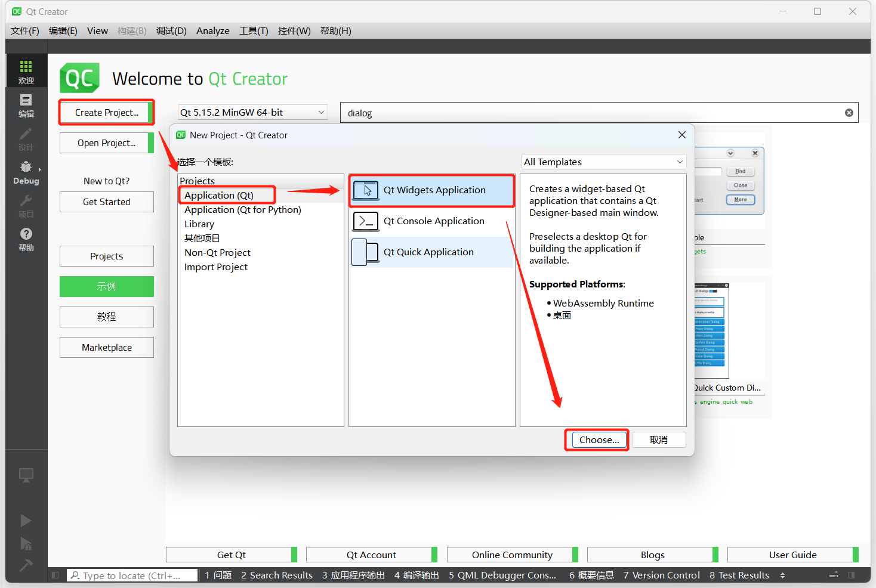Open the 4 编译输出 output pane

point(417,575)
